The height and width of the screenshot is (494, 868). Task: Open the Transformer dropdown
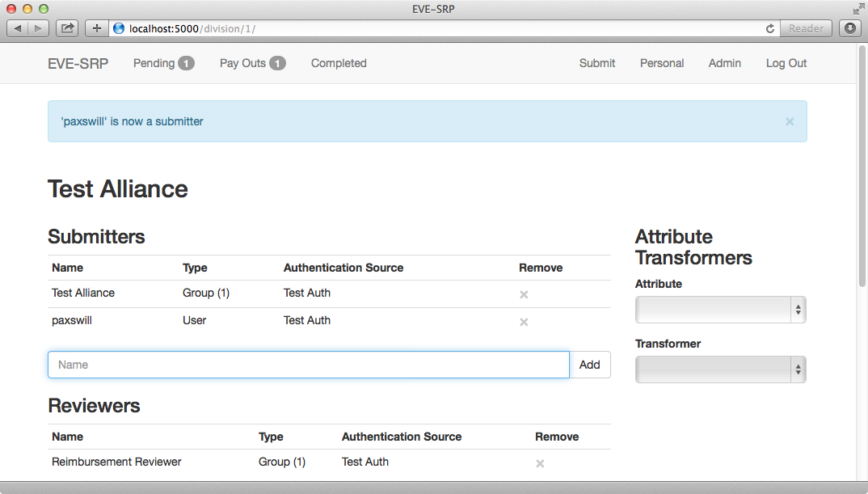click(720, 369)
